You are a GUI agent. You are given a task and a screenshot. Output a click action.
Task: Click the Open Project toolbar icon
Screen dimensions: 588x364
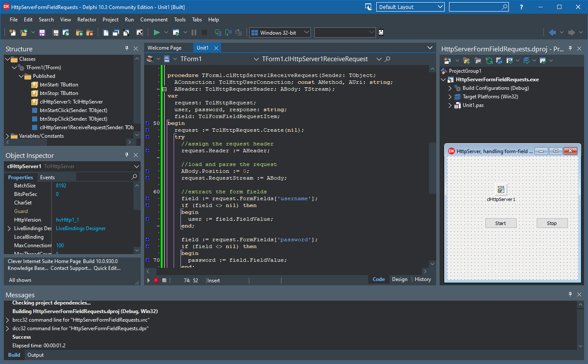[65, 33]
